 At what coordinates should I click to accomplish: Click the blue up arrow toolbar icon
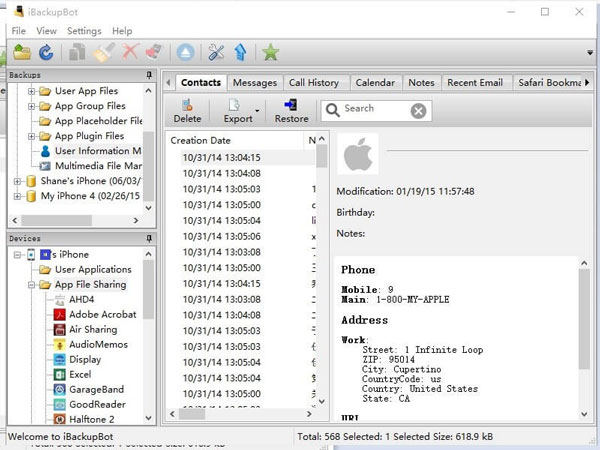(240, 52)
